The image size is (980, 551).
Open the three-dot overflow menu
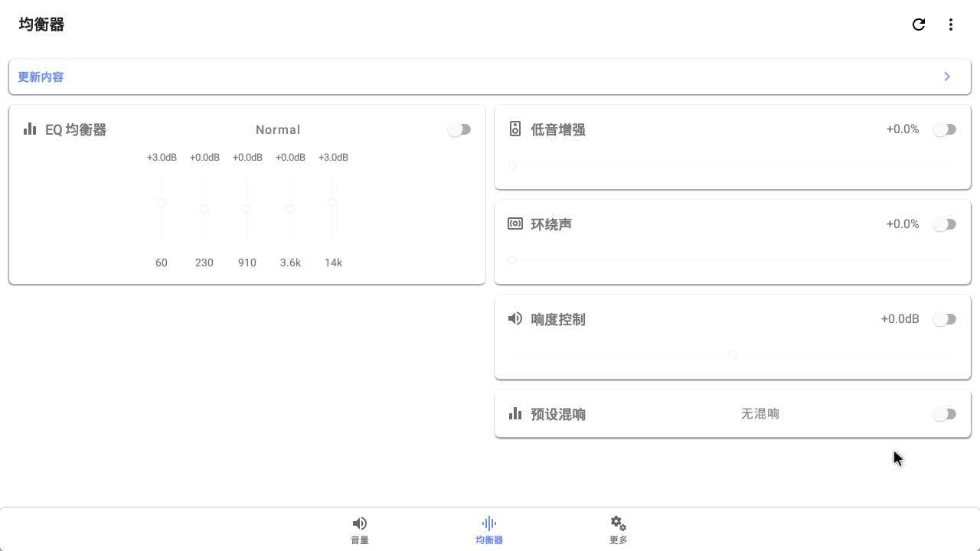point(951,24)
